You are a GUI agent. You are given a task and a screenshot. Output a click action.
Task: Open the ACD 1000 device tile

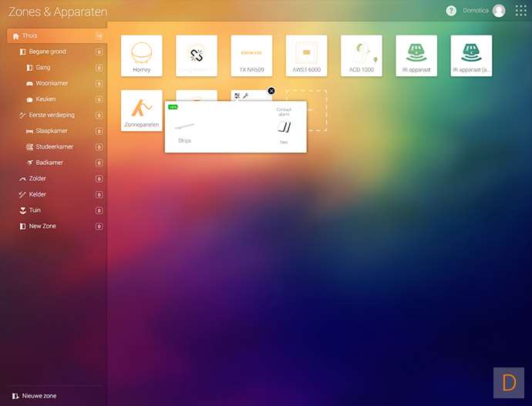(x=362, y=55)
